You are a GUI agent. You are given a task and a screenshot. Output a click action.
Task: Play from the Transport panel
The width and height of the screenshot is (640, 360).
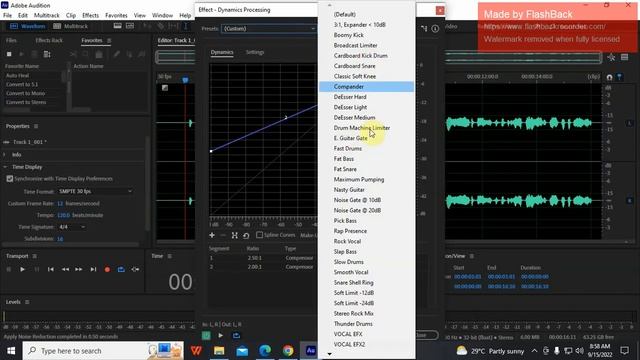(22, 269)
